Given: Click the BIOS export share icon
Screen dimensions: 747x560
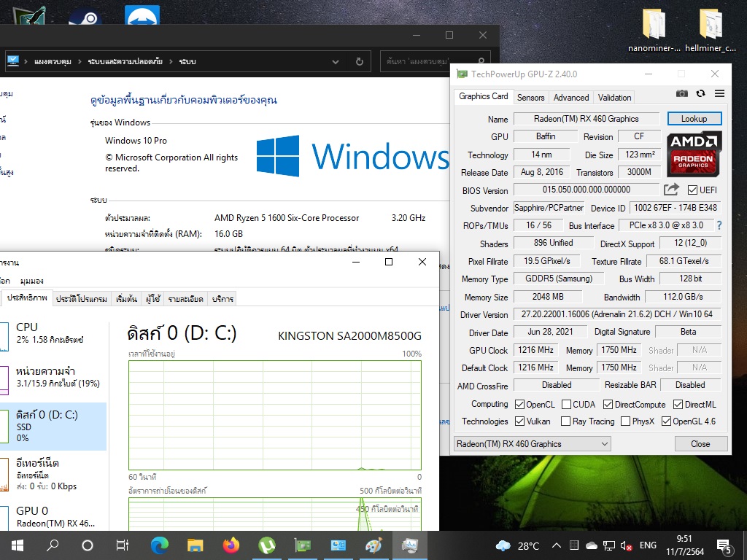Looking at the screenshot, I should (671, 190).
